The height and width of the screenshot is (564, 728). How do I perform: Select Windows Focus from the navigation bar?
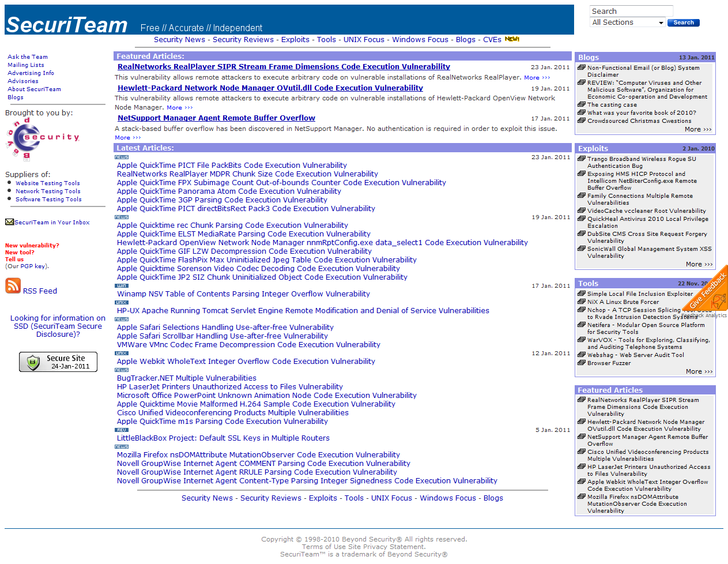pyautogui.click(x=420, y=39)
